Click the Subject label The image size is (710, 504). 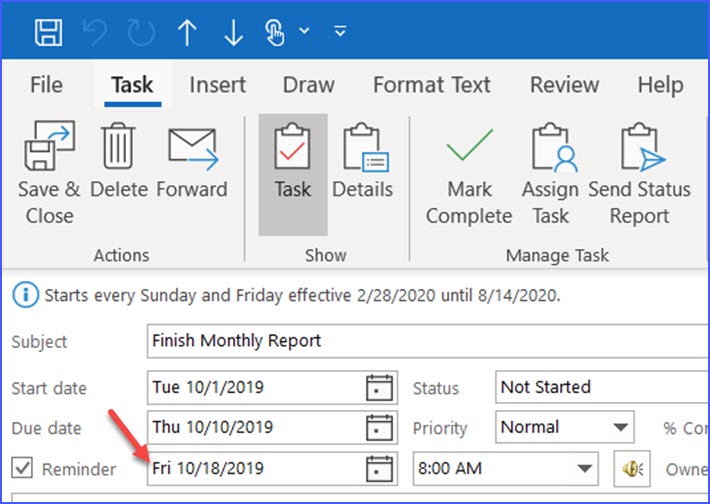coord(39,342)
